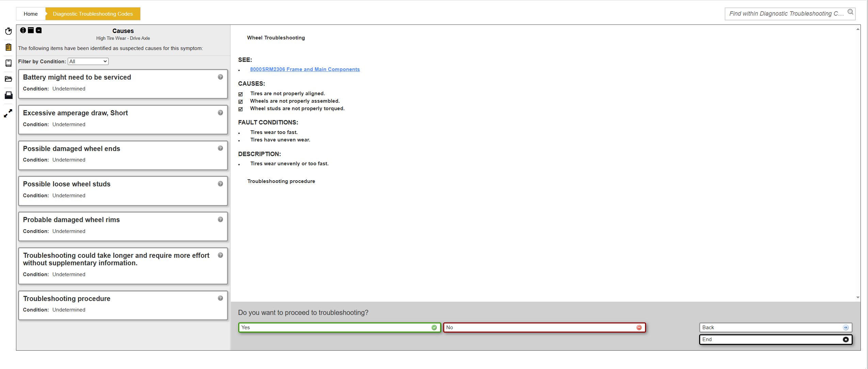Select the Troubleshooting could take longer cause card
Viewport: 868px width, 369px height.
click(123, 266)
